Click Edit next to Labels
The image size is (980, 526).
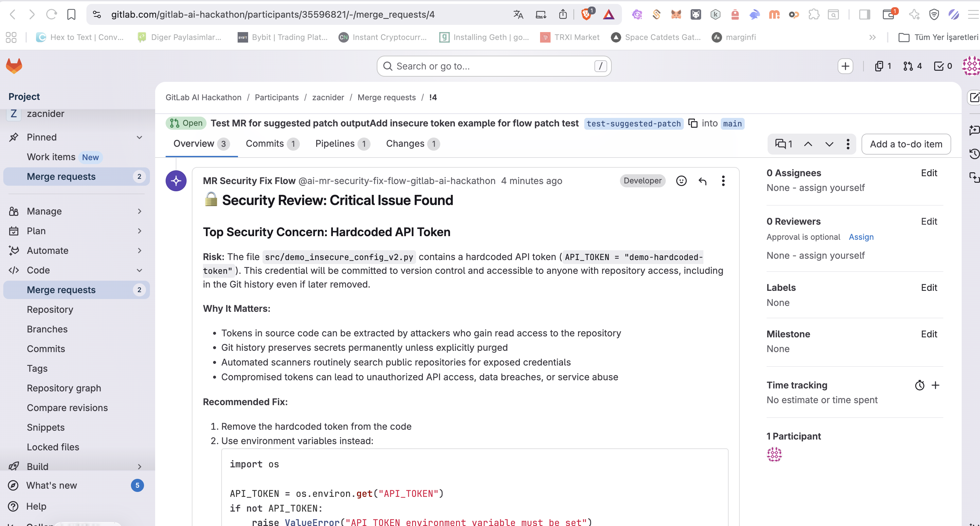pos(929,288)
